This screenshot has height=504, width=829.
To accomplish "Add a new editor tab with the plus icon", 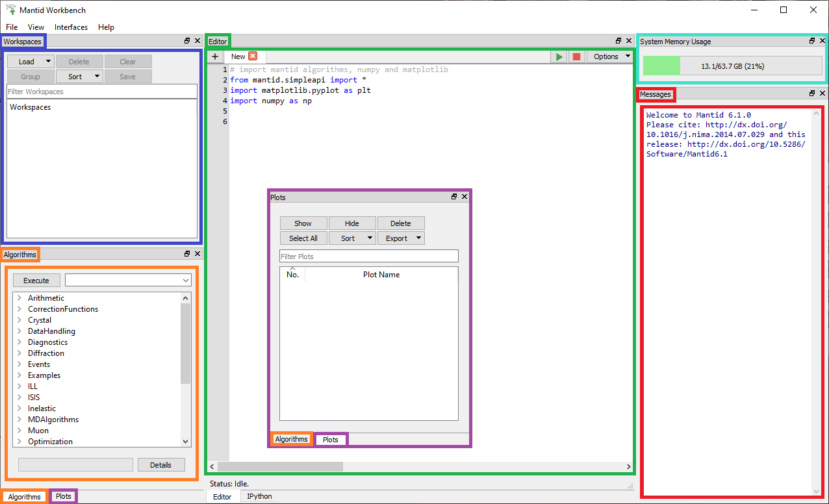I will [x=215, y=57].
